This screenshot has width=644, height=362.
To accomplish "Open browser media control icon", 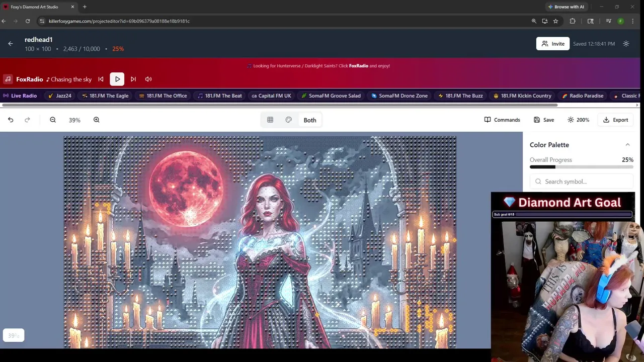I will coord(608,21).
